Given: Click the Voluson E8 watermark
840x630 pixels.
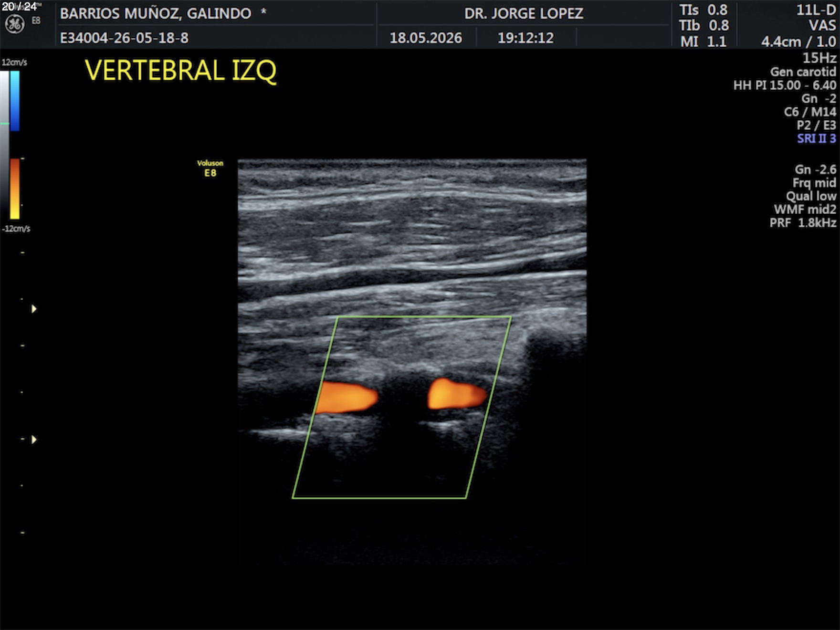Looking at the screenshot, I should pyautogui.click(x=210, y=168).
